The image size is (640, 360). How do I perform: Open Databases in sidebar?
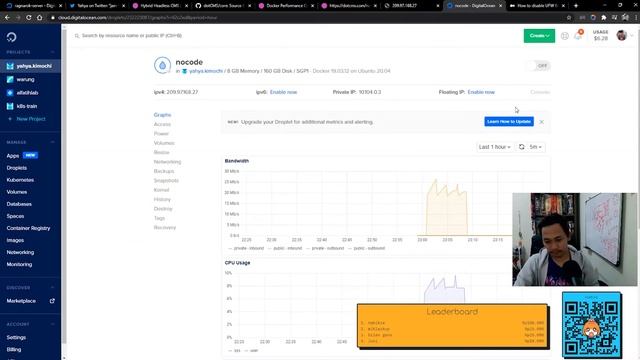coord(19,204)
